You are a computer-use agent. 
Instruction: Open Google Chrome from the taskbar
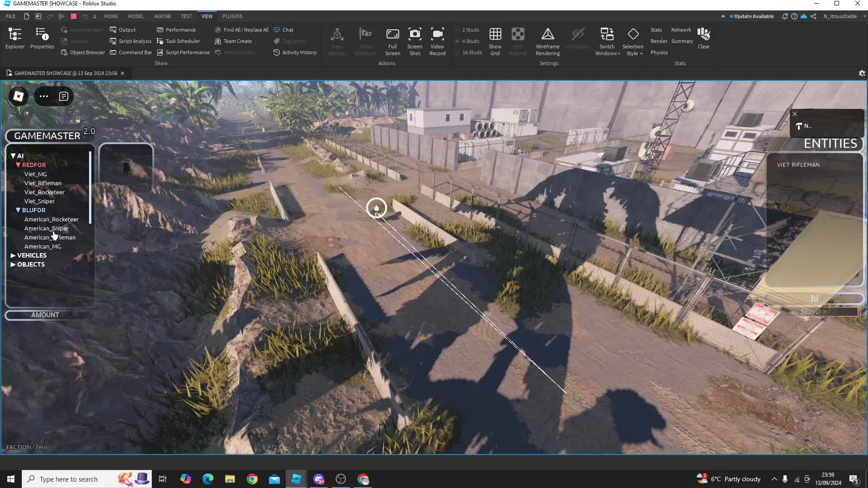point(252,479)
